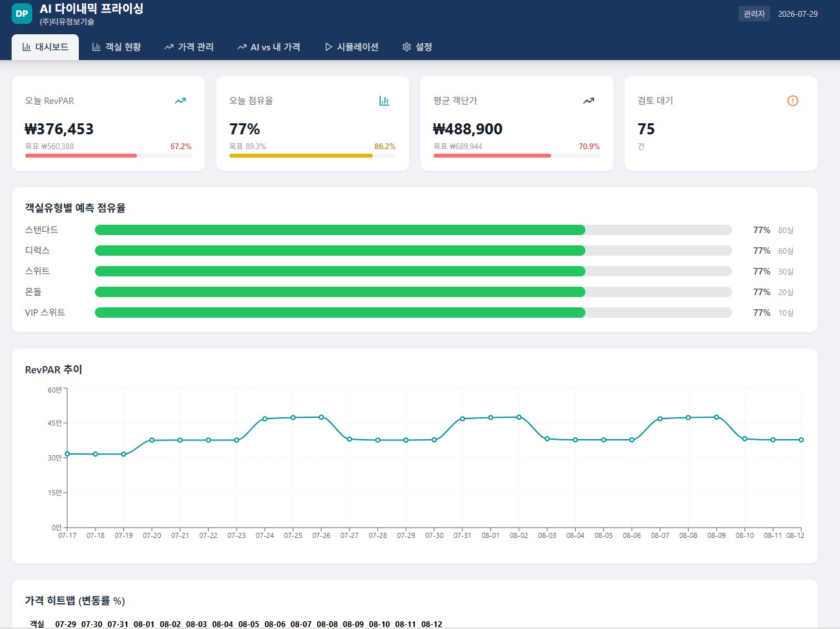Click the trend icon on 오늘 RevPAR card
This screenshot has height=629, width=840.
180,101
